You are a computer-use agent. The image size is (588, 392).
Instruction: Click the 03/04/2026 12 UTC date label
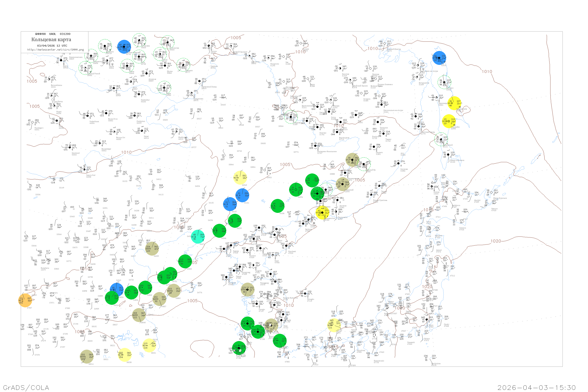[x=52, y=46]
